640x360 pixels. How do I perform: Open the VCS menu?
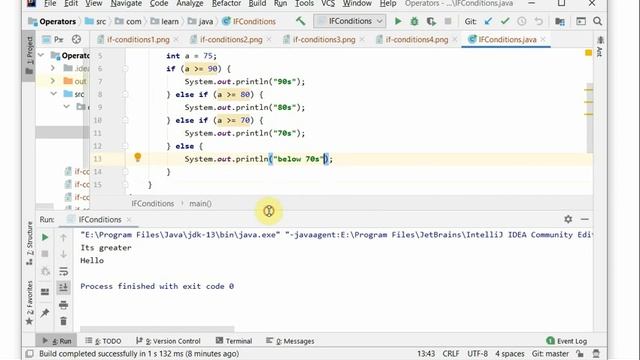(328, 4)
